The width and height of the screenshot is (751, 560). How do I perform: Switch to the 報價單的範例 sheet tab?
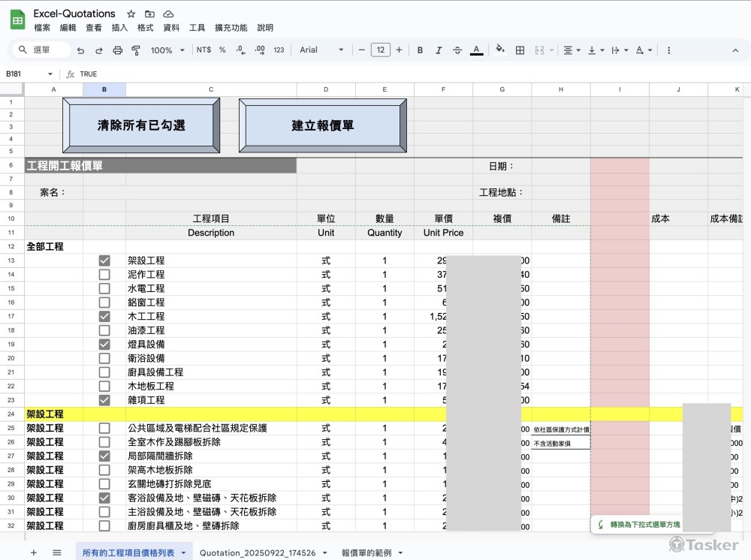(x=371, y=552)
